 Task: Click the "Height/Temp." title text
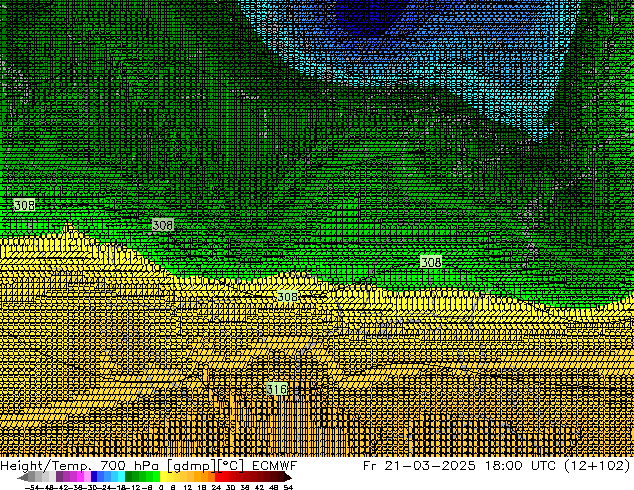[46, 466]
